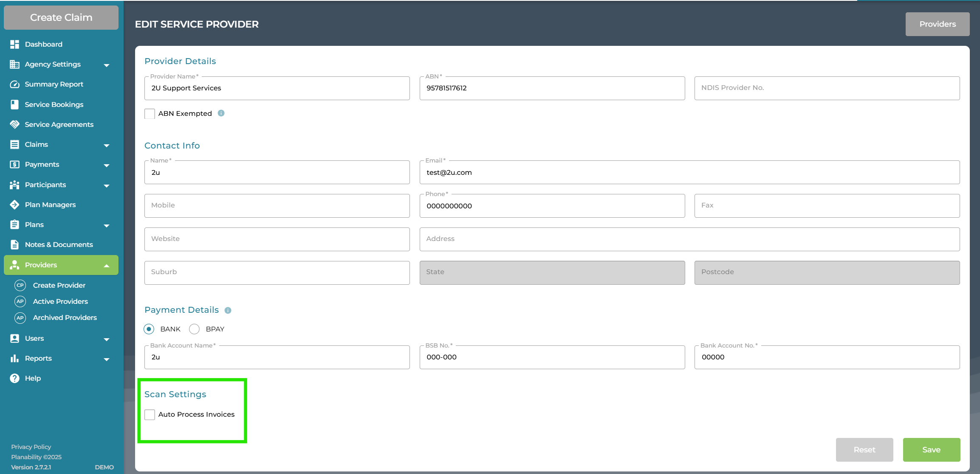Click the Provider Name input field
This screenshot has height=474, width=980.
(x=277, y=88)
